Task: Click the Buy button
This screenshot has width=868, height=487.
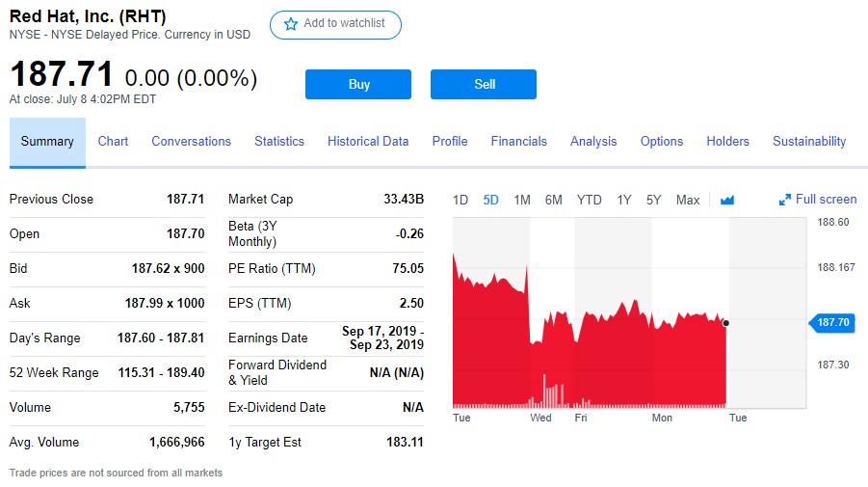Action: point(358,84)
